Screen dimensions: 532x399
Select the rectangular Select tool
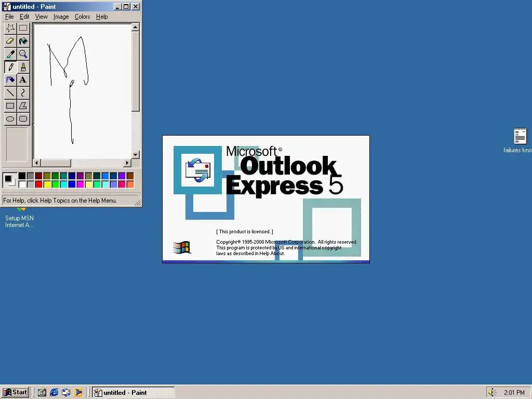point(23,28)
